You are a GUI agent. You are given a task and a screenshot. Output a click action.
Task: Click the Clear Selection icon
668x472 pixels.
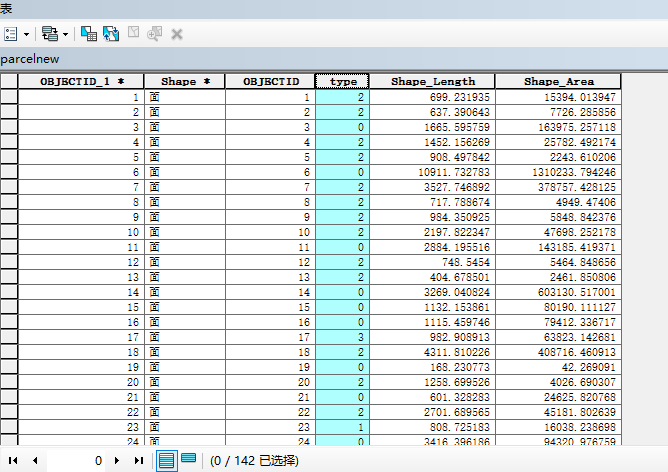pyautogui.click(x=133, y=32)
